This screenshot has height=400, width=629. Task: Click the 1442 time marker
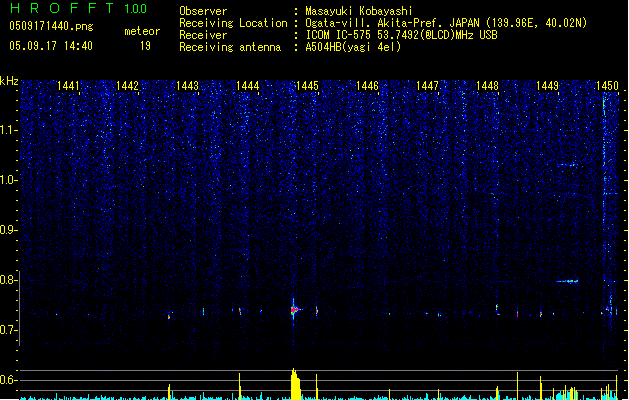coord(127,86)
